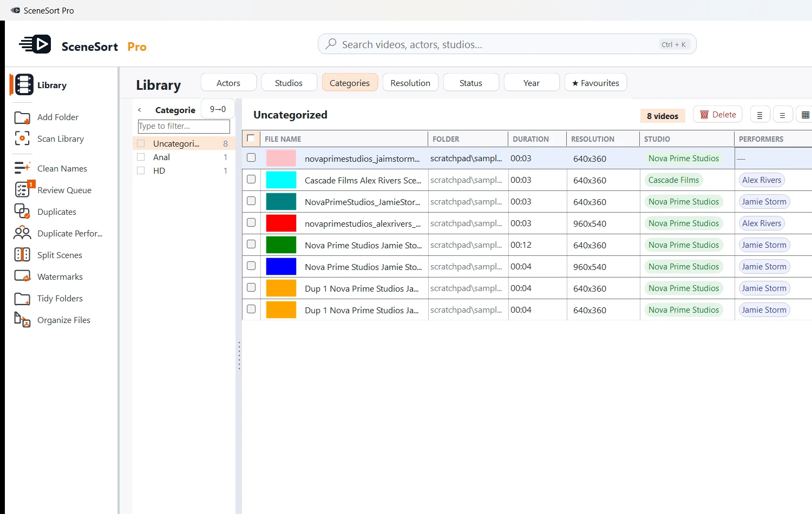812x514 pixels.
Task: Check the novaprimestudios_jaimstorm row checkbox
Action: (251, 158)
